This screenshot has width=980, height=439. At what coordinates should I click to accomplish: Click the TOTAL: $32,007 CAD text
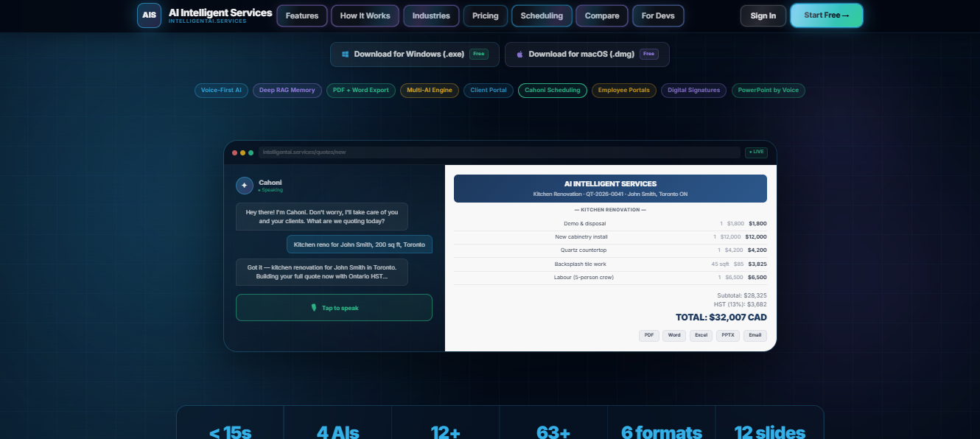pyautogui.click(x=721, y=317)
